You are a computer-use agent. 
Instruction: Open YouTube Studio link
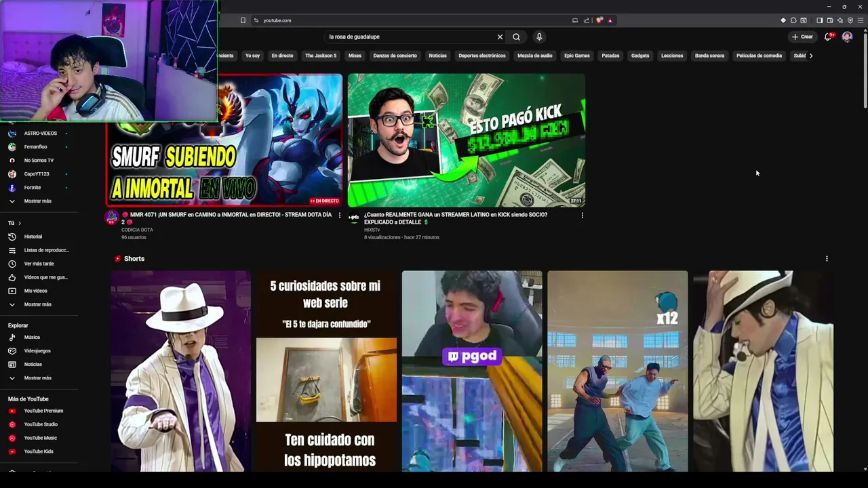(x=39, y=424)
